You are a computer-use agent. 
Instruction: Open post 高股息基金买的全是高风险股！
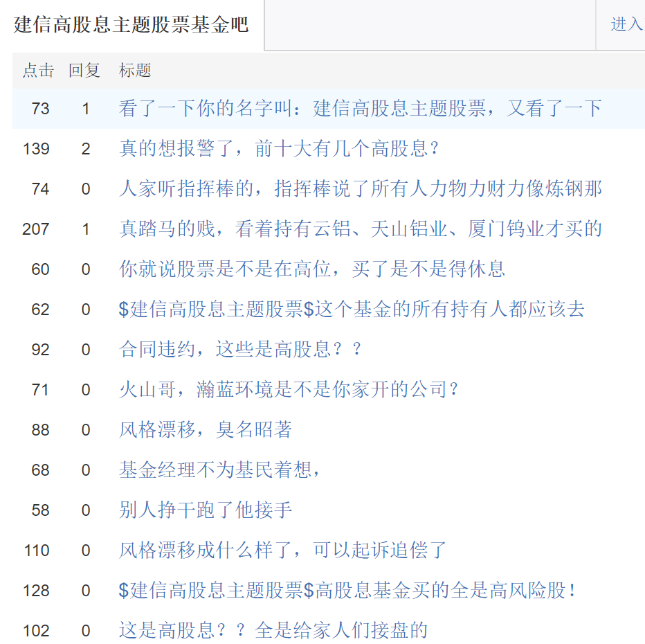coord(347,590)
